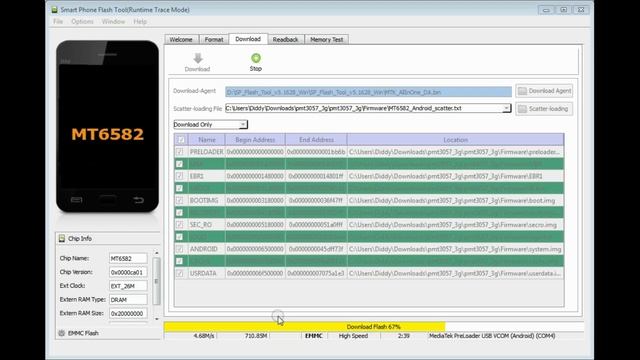Viewport: 640px width, 360px height.
Task: Open the File menu
Action: pyautogui.click(x=58, y=22)
